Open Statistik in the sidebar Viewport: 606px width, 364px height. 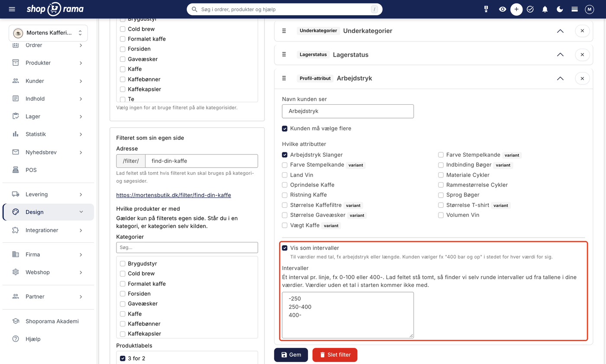coord(48,134)
